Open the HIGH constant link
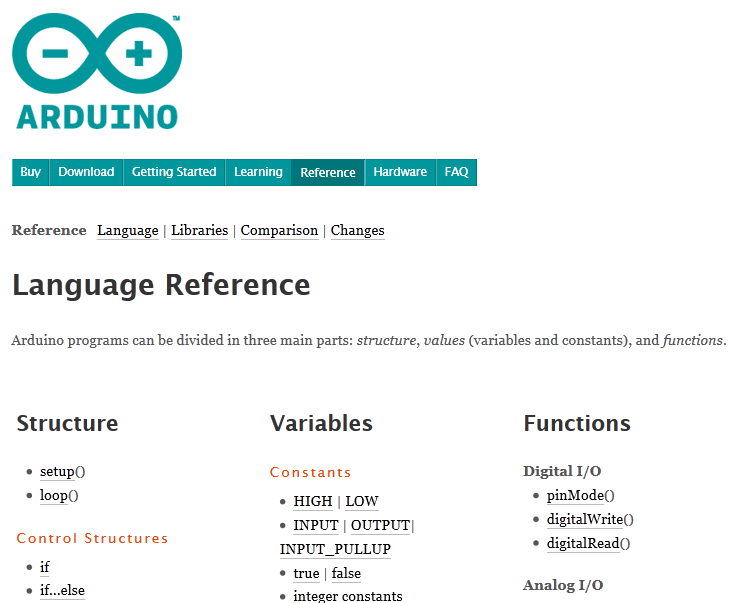The height and width of the screenshot is (603, 734). click(x=313, y=501)
